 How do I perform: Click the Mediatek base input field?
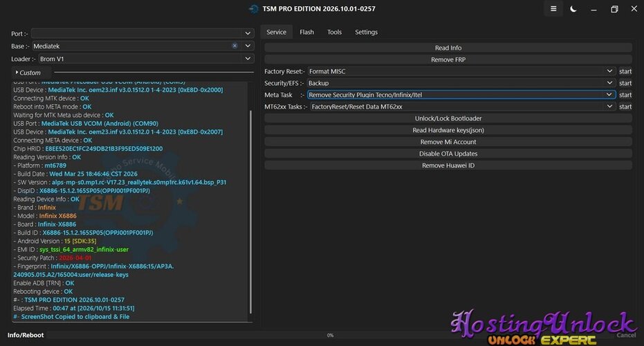coord(131,46)
